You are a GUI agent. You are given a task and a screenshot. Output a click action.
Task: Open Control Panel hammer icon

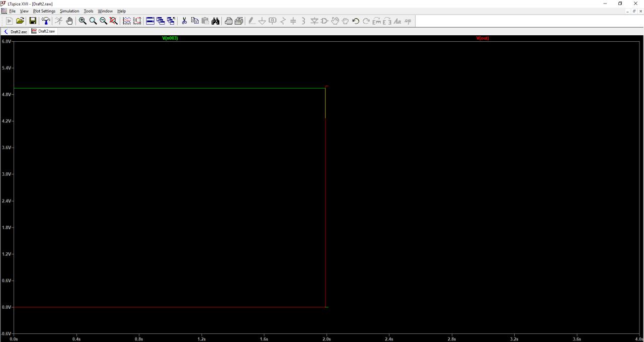[46, 21]
